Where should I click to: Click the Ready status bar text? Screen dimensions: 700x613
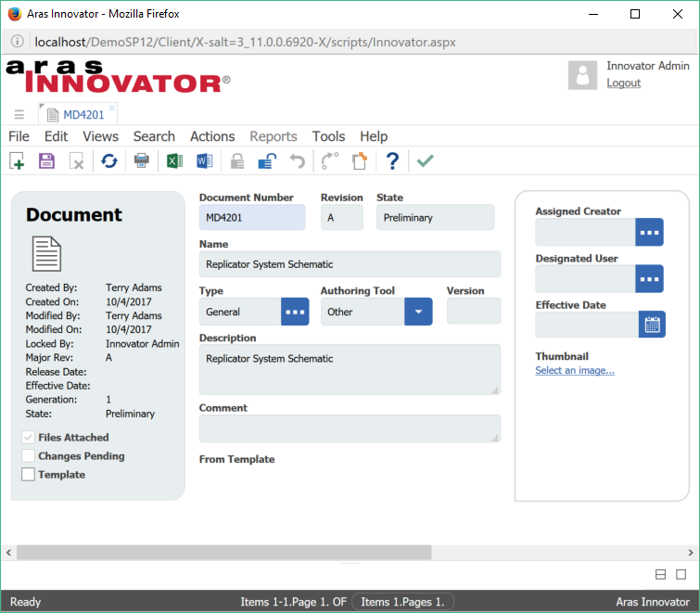coord(25,602)
